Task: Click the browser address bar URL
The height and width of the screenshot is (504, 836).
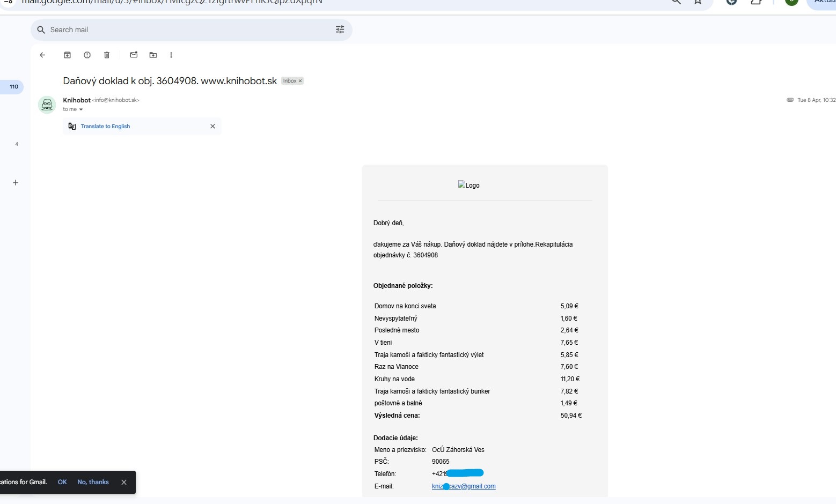Action: 172,2
